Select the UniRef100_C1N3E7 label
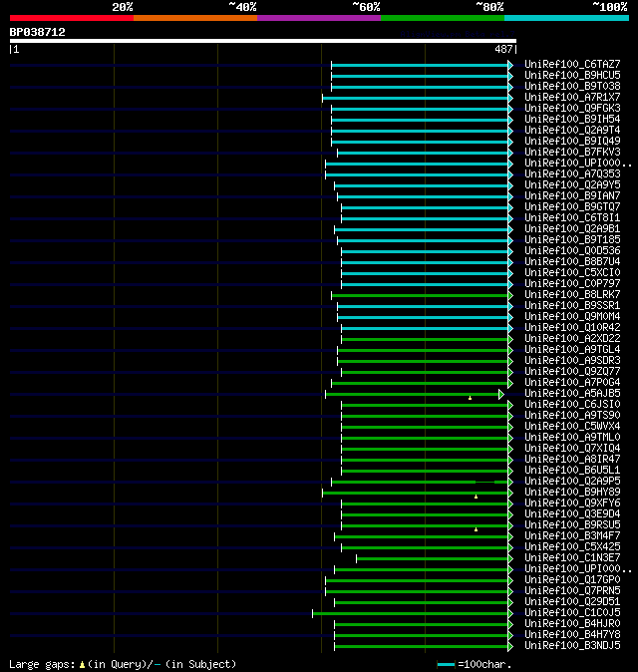Screen dimensions: 638x672 [572, 558]
